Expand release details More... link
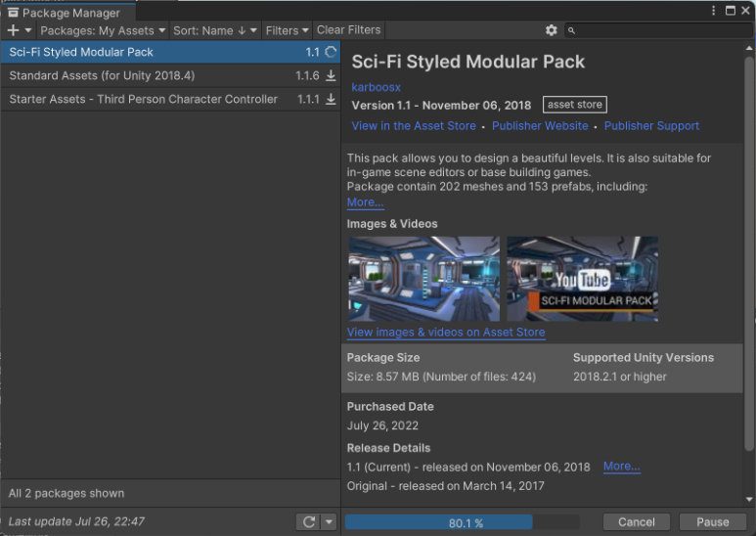The image size is (756, 536). (622, 467)
